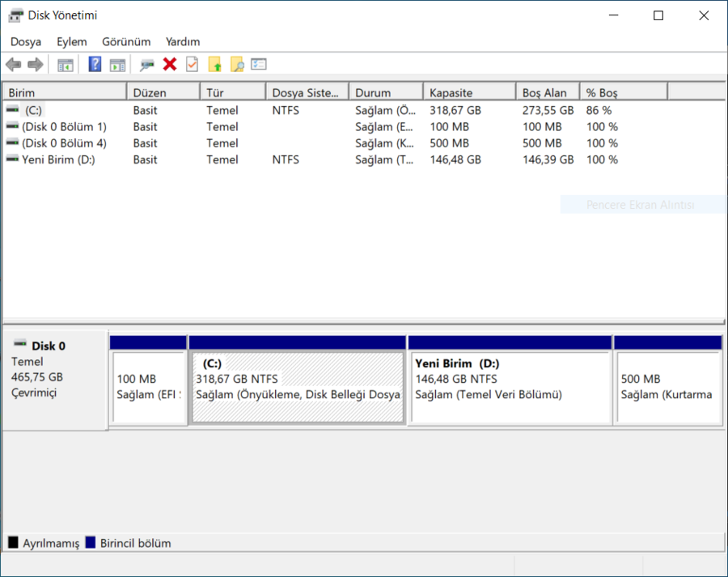
Task: Click the blue Birincil bölüm legend swatch
Action: coord(91,543)
